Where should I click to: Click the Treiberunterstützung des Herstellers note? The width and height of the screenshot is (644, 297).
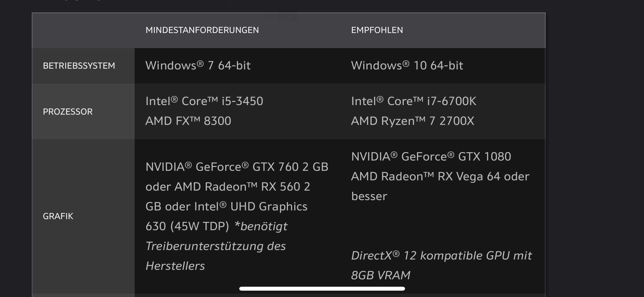click(216, 256)
